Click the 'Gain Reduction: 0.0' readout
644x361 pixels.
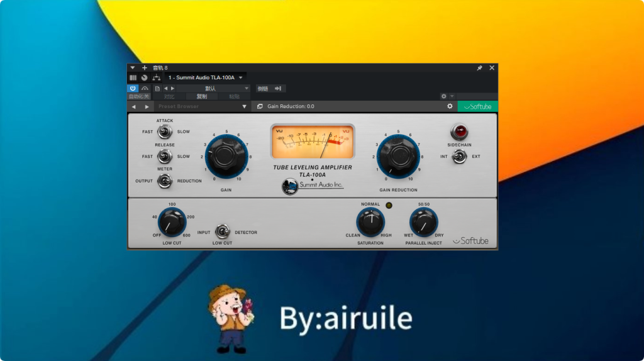[x=291, y=106]
